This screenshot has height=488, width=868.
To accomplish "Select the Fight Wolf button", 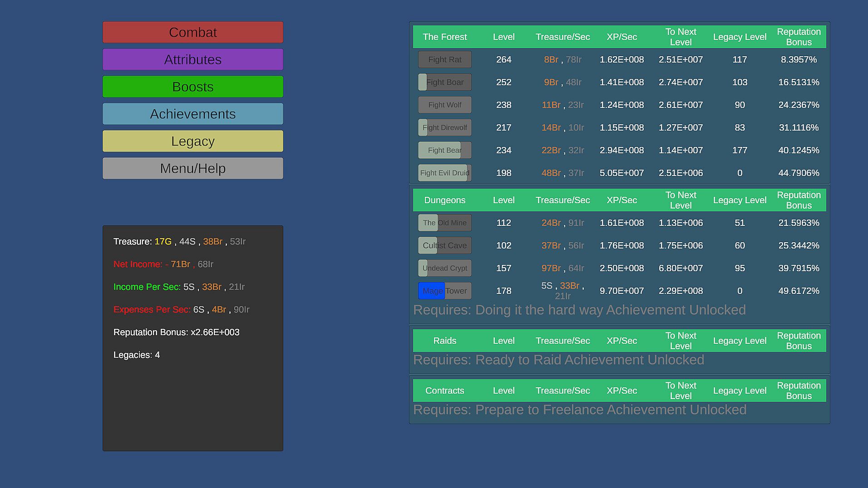I will [444, 105].
